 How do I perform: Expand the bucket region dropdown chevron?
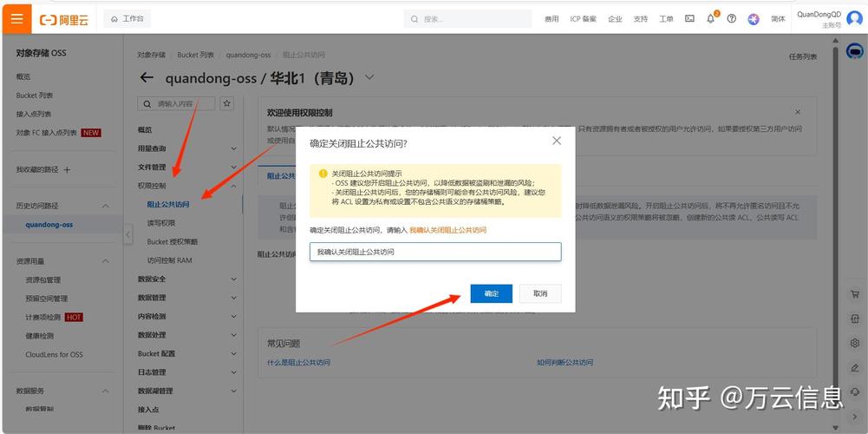click(369, 77)
